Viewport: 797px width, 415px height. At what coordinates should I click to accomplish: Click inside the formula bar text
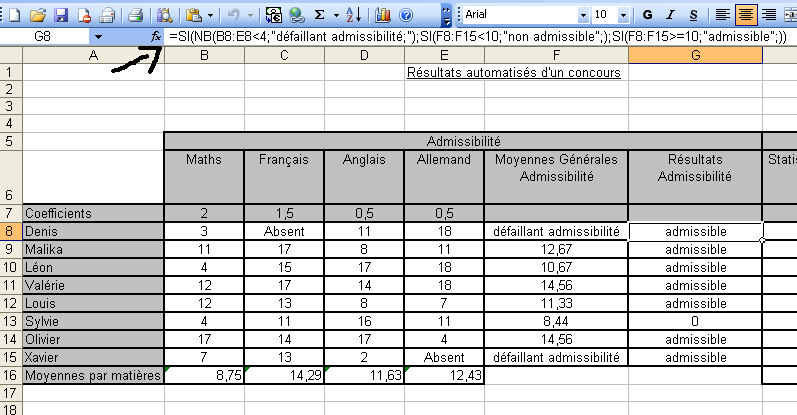478,37
